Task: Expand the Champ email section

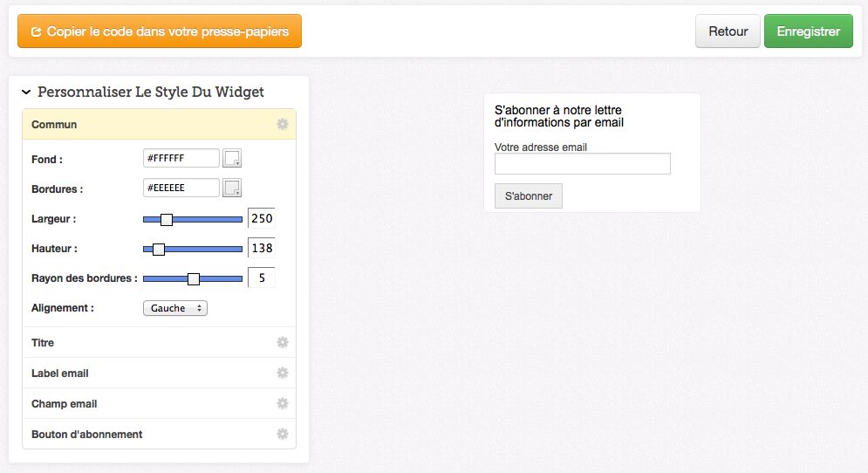Action: coord(64,404)
